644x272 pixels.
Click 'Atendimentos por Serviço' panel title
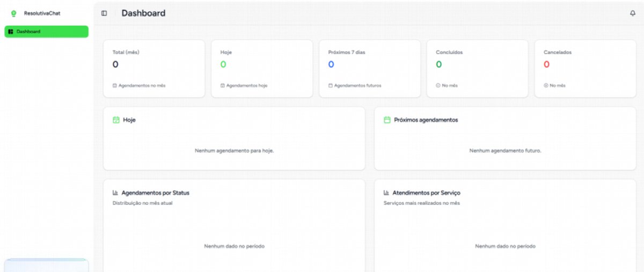pos(427,193)
